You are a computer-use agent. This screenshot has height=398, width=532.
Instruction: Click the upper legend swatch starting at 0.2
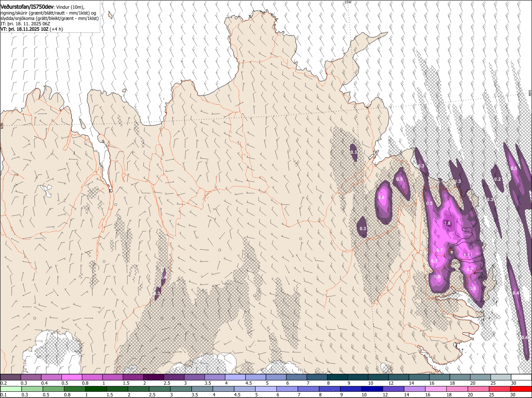pos(10,377)
